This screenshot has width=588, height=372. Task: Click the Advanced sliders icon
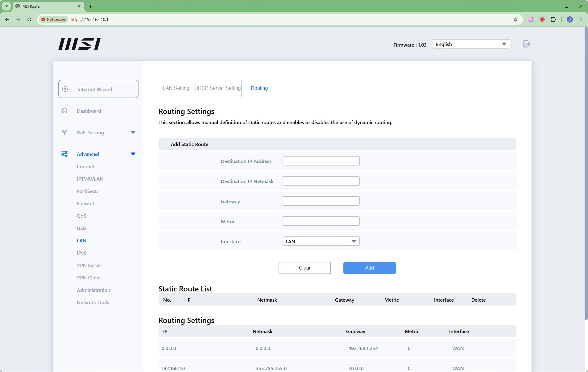point(64,154)
